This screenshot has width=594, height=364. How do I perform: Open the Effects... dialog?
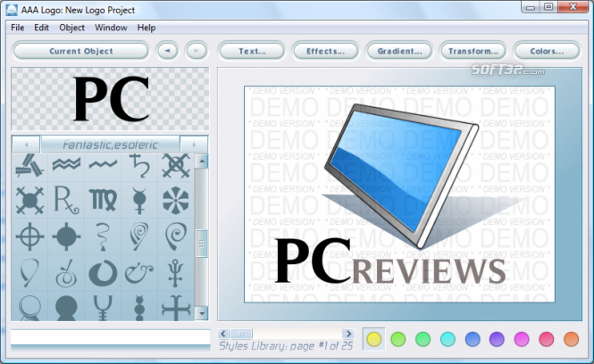325,51
